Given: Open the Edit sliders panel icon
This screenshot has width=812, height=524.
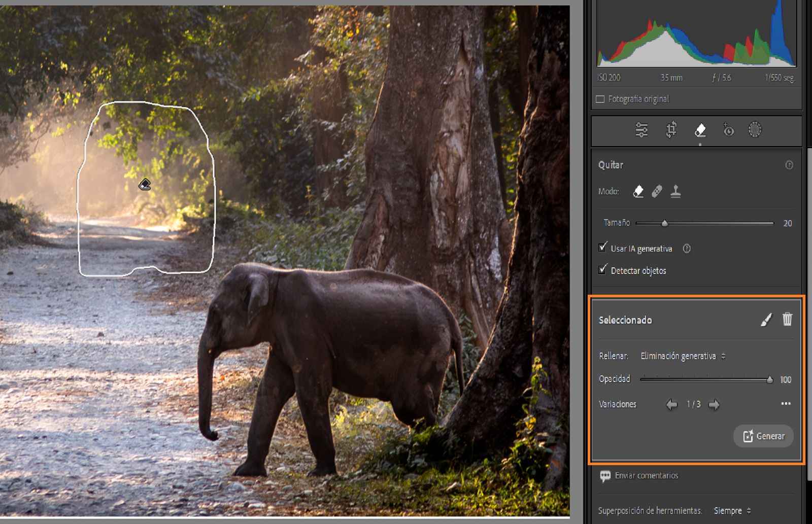Looking at the screenshot, I should tap(641, 130).
